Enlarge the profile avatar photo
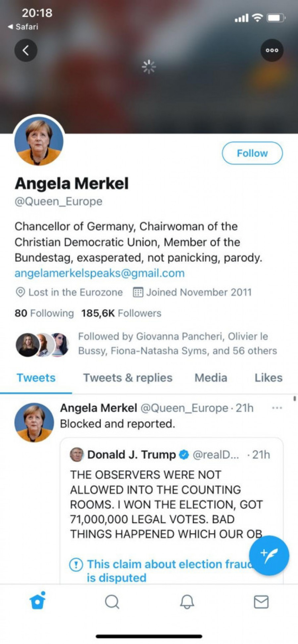 (x=39, y=140)
